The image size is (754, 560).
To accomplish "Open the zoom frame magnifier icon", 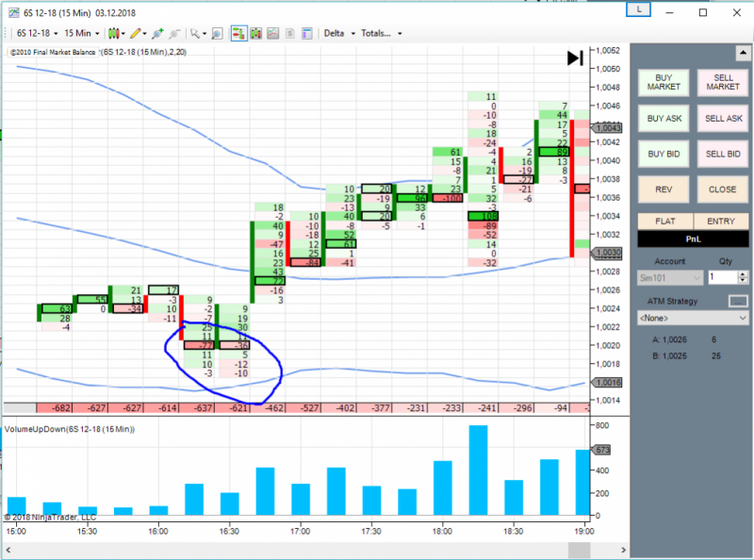I will [x=217, y=33].
